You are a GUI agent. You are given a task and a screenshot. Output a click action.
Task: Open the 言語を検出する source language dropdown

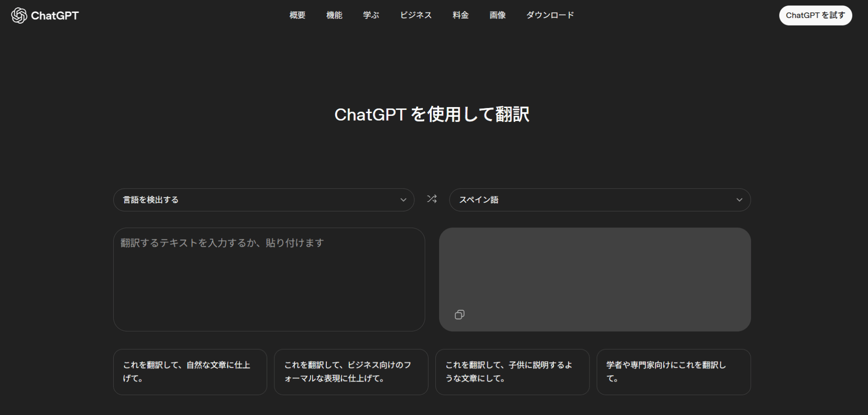pyautogui.click(x=264, y=200)
